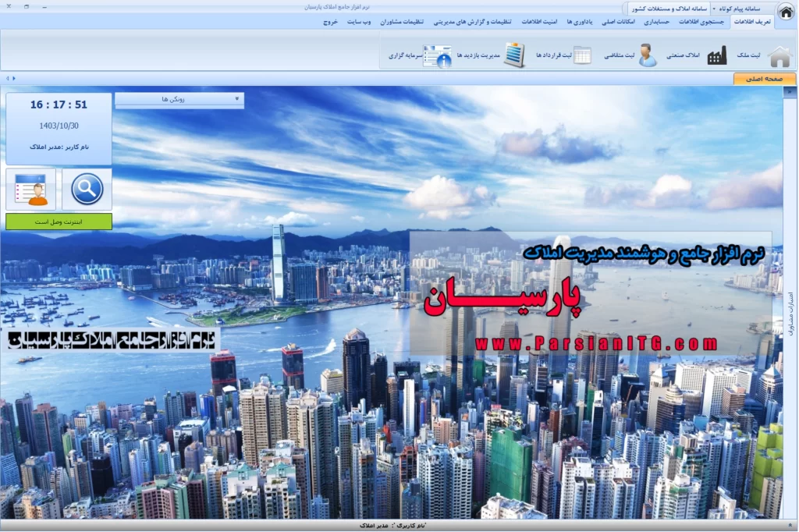Click the magnifier search shortcut button

pyautogui.click(x=87, y=189)
